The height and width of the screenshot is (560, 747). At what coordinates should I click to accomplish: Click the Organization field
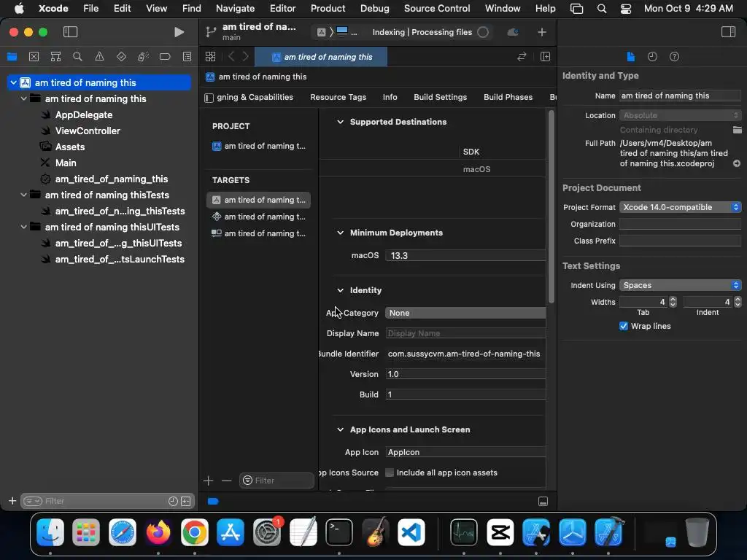pyautogui.click(x=680, y=224)
